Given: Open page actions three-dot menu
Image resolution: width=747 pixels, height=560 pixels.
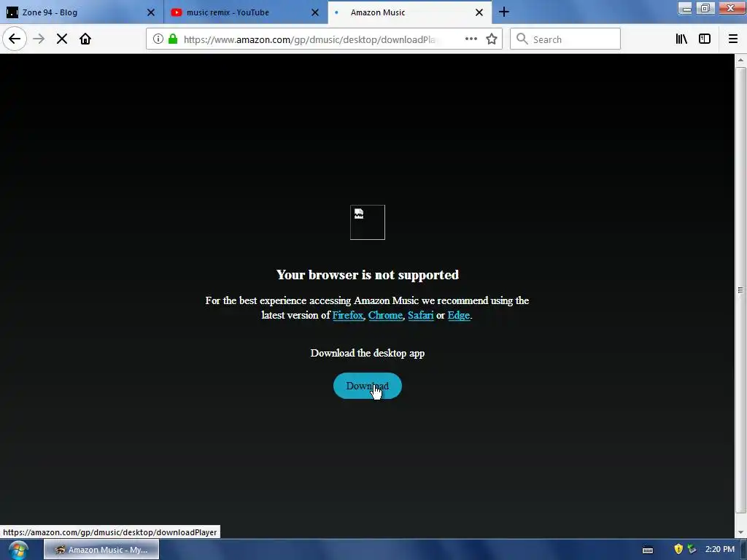Looking at the screenshot, I should point(471,39).
